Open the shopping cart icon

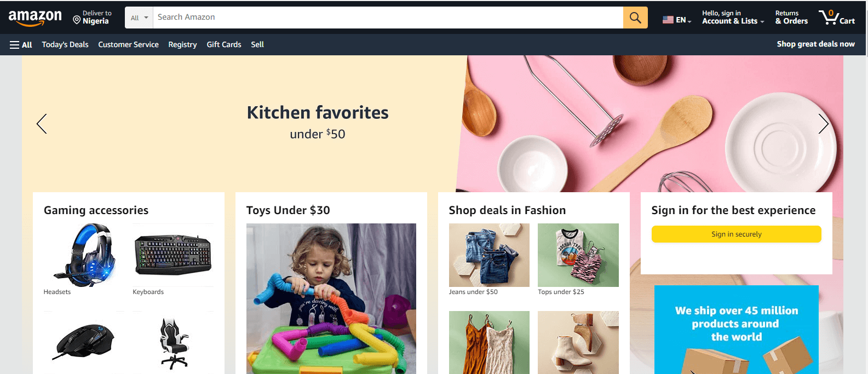837,18
